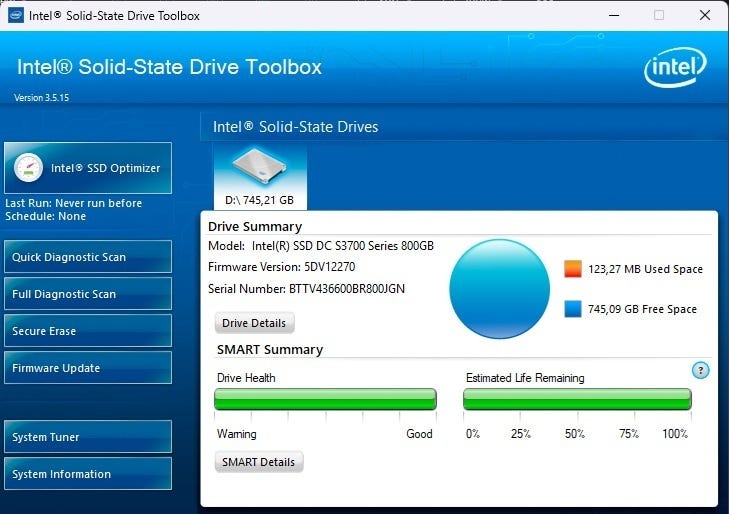Click the 'Version 3.5.15' text
Image resolution: width=729 pixels, height=514 pixels.
click(41, 98)
